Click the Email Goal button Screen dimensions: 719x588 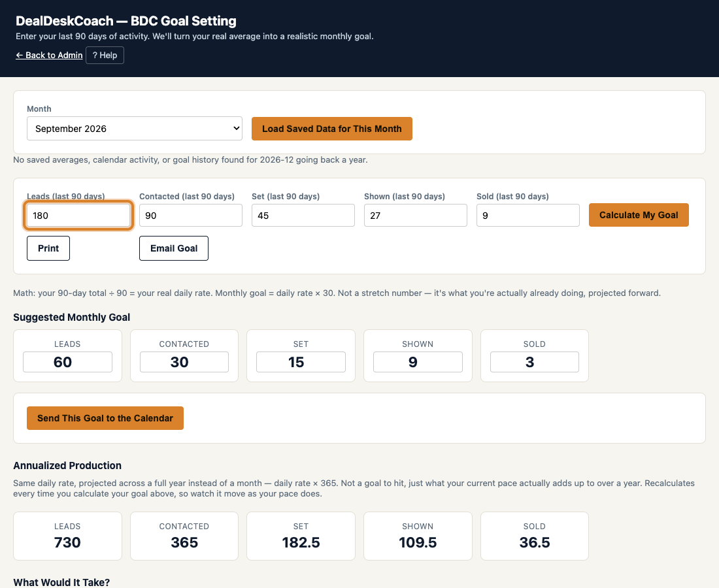pos(174,248)
